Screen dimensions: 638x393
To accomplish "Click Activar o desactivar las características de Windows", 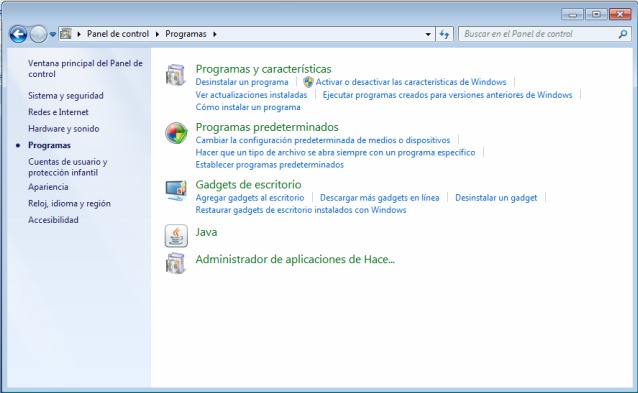I will pos(411,82).
